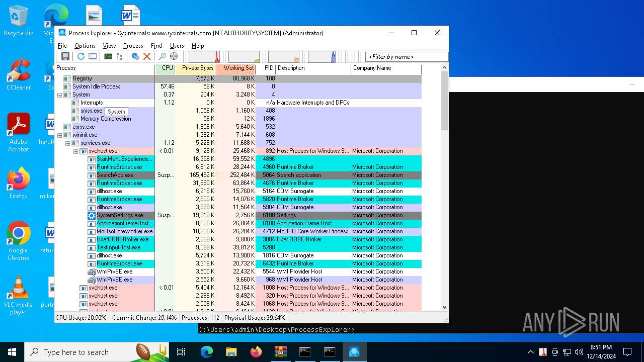This screenshot has height=362, width=644.
Task: Click the Windows Start button
Action: (12, 352)
